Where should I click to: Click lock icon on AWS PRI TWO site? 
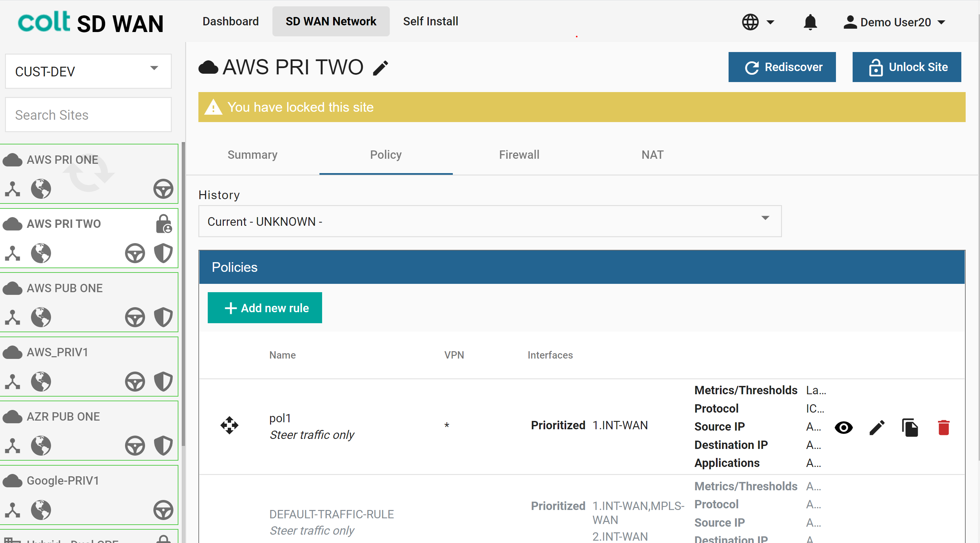point(164,224)
